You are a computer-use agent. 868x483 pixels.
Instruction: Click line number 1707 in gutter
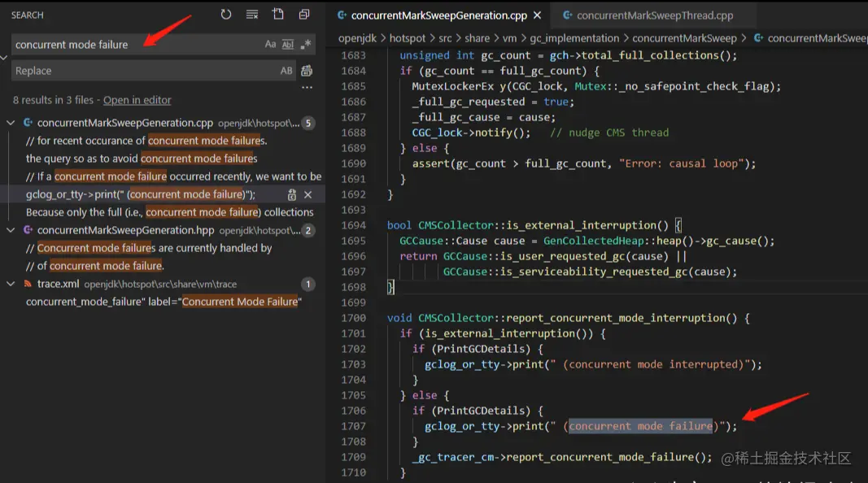coord(353,426)
